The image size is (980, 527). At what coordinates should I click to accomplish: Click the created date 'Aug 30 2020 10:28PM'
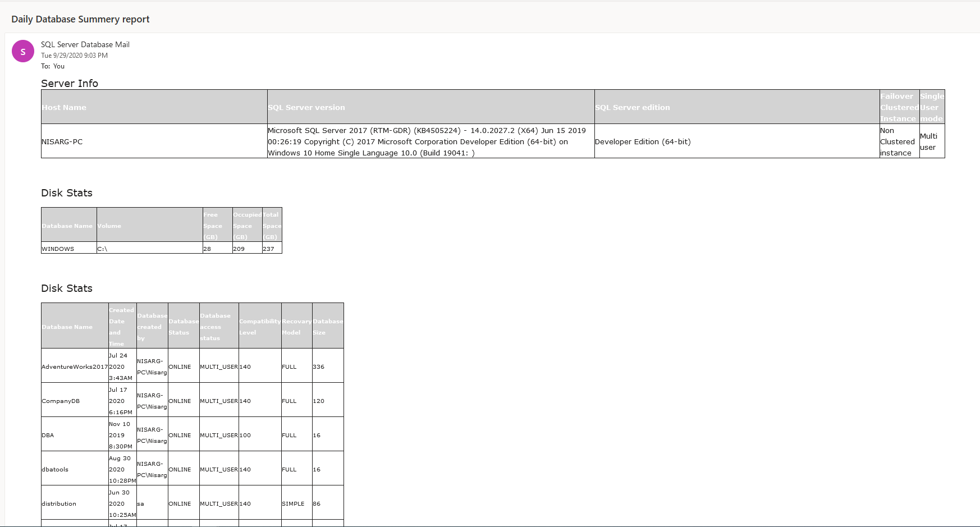tap(122, 469)
